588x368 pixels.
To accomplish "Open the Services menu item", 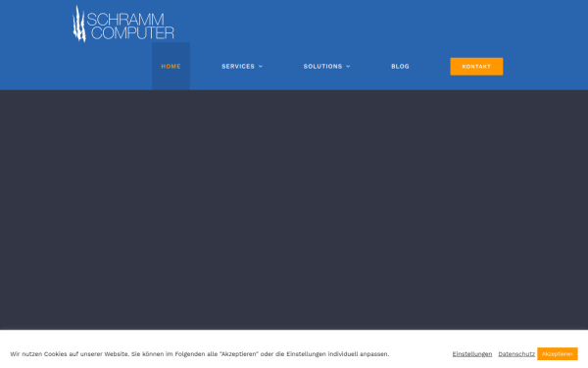I will (x=238, y=67).
